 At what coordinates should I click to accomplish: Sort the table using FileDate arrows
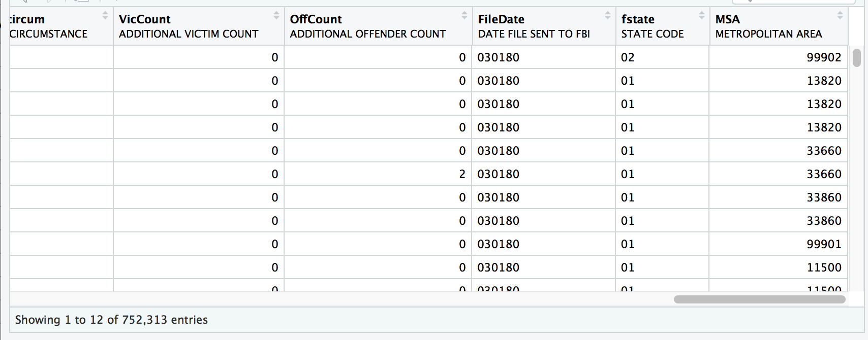point(607,16)
